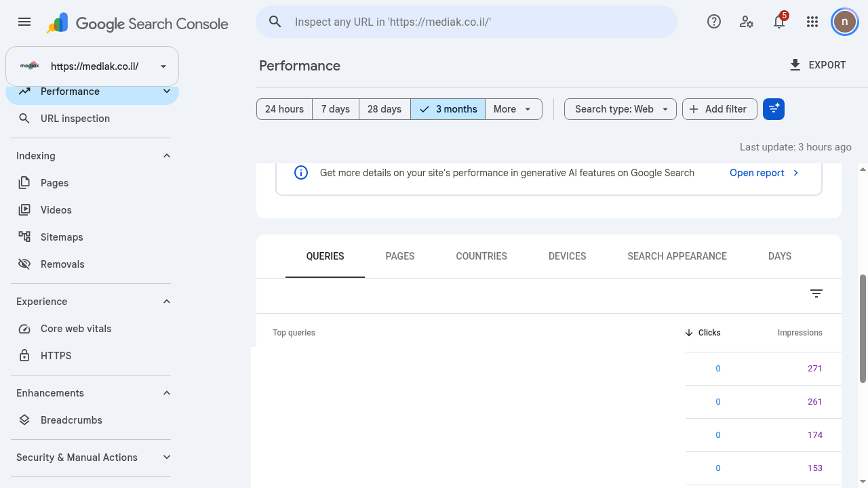Image resolution: width=868 pixels, height=488 pixels.
Task: Click the sort arrow beside Clicks
Action: point(689,333)
